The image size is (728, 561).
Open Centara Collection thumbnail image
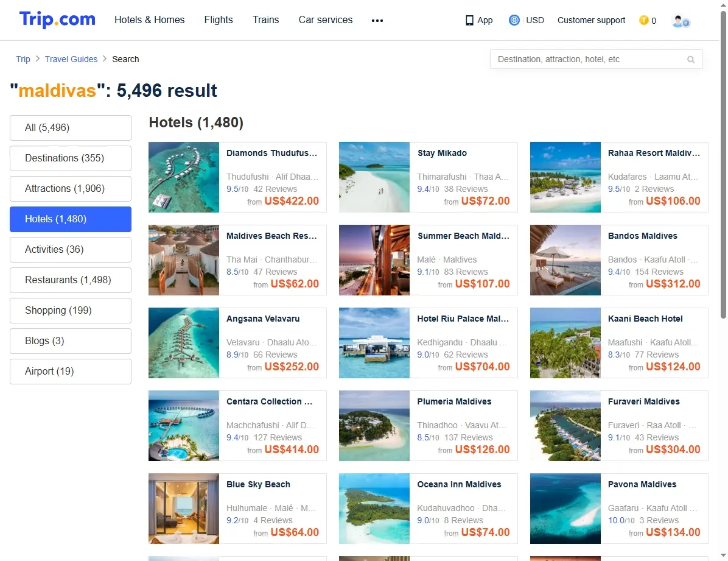(x=184, y=425)
